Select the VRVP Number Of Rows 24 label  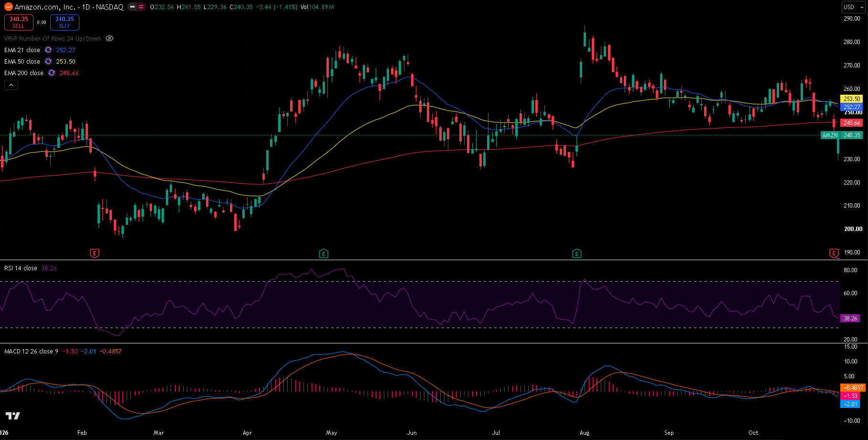click(53, 39)
